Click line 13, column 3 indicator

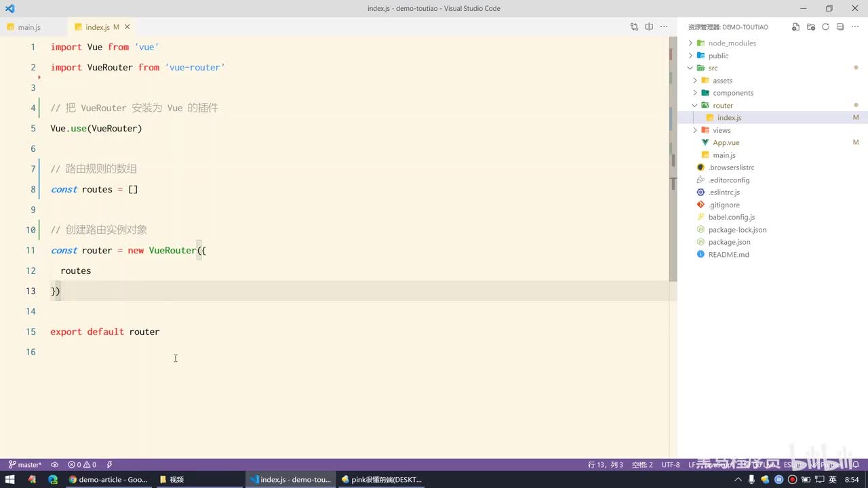coord(606,465)
